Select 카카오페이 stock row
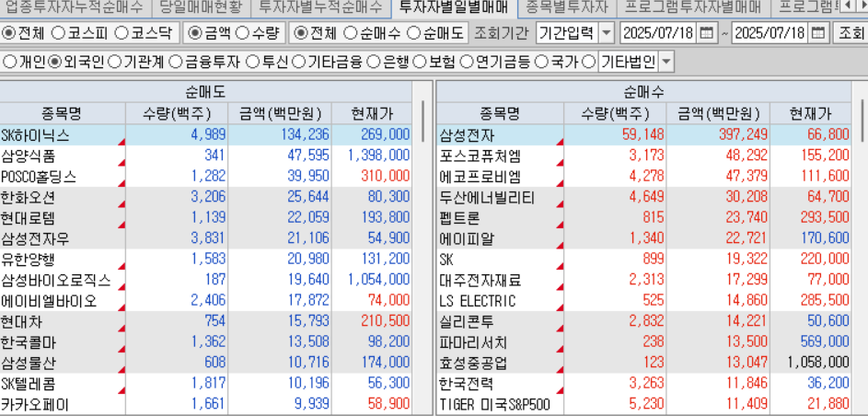 tap(206, 405)
